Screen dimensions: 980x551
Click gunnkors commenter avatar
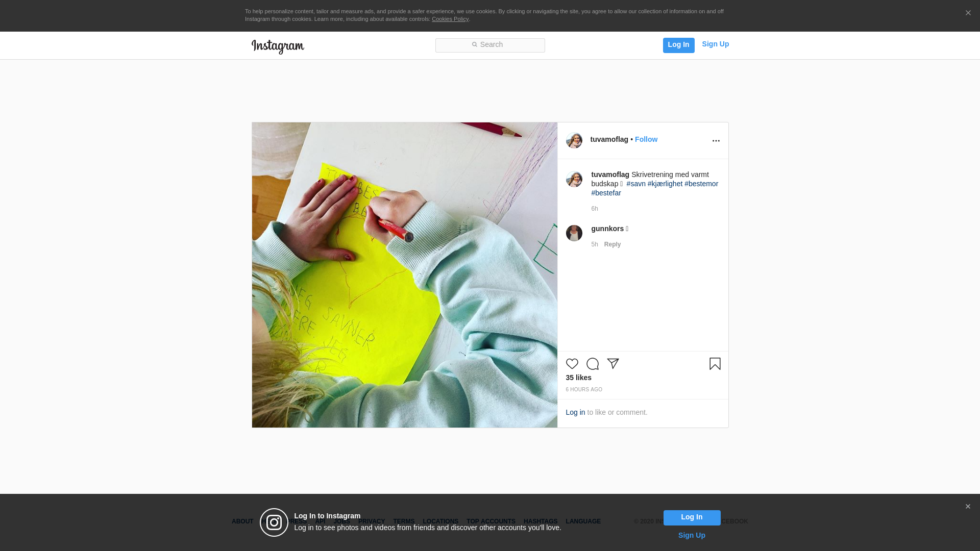(574, 233)
